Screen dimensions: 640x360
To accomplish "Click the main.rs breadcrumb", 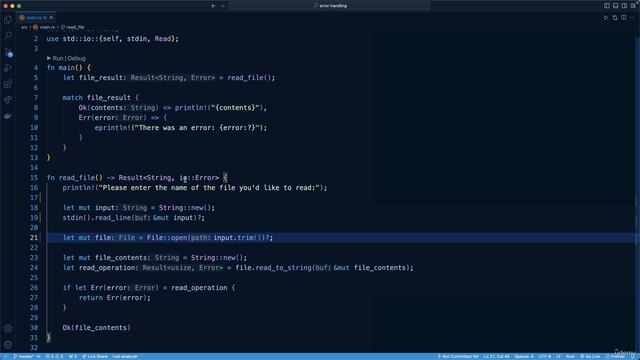I will (x=47, y=27).
